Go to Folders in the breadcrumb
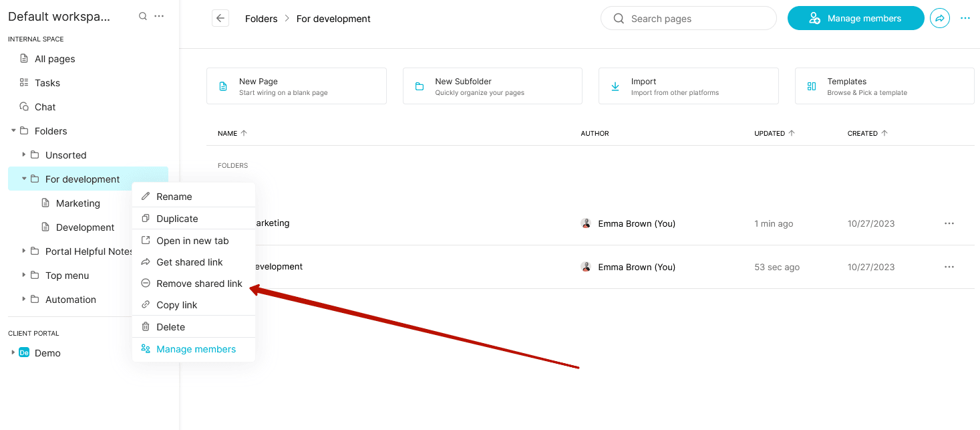The image size is (980, 430). (x=261, y=19)
